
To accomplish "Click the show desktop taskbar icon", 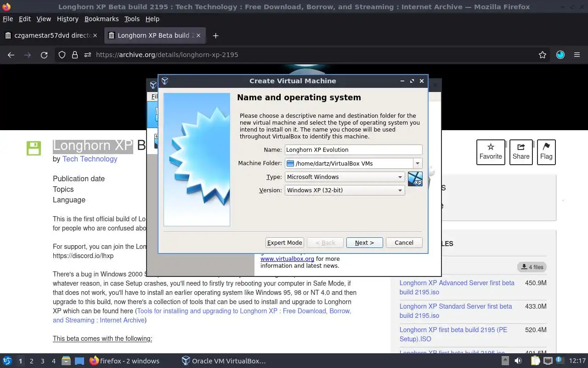I will 79,361.
